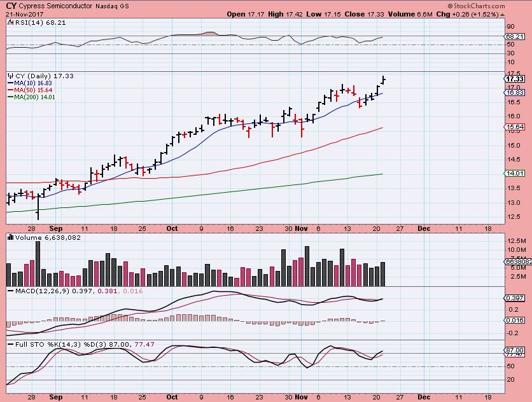Image resolution: width=532 pixels, height=402 pixels.
Task: Select the CY ticker symbol in the title
Action: click(11, 6)
